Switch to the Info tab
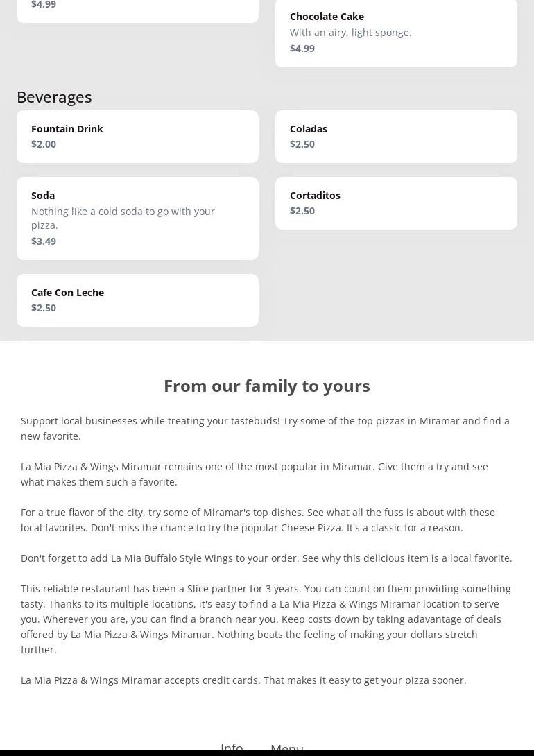This screenshot has width=534, height=756. tap(232, 748)
